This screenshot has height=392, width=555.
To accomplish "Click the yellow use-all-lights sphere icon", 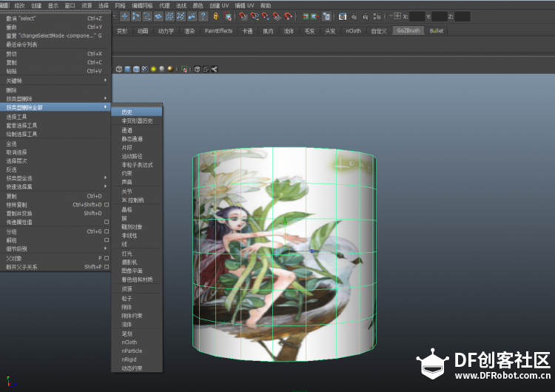I will pos(153,69).
